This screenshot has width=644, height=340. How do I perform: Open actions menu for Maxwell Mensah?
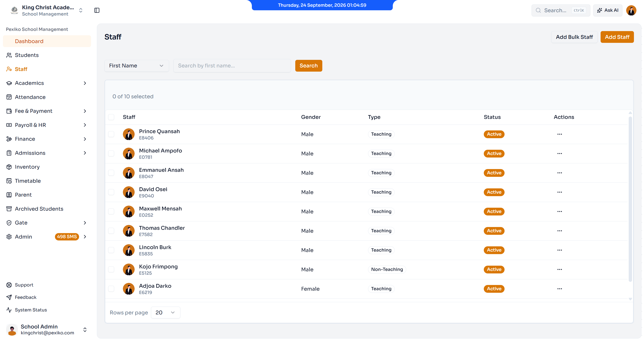coord(559,211)
